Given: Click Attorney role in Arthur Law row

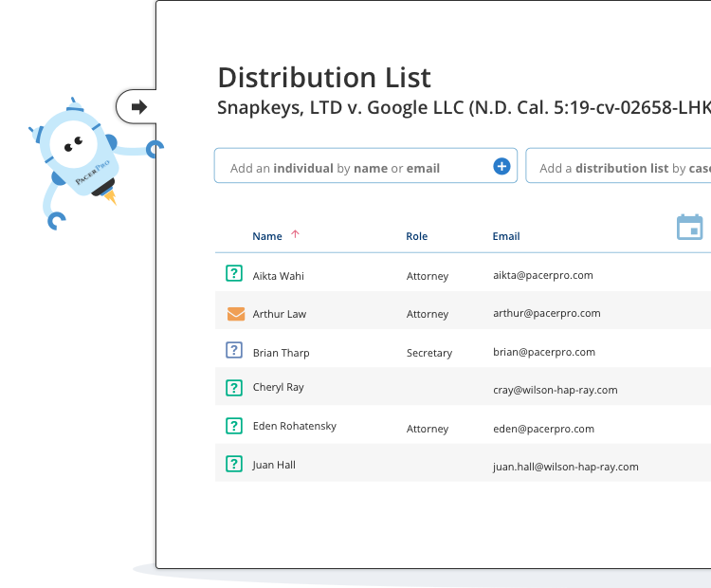Looking at the screenshot, I should 428,315.
